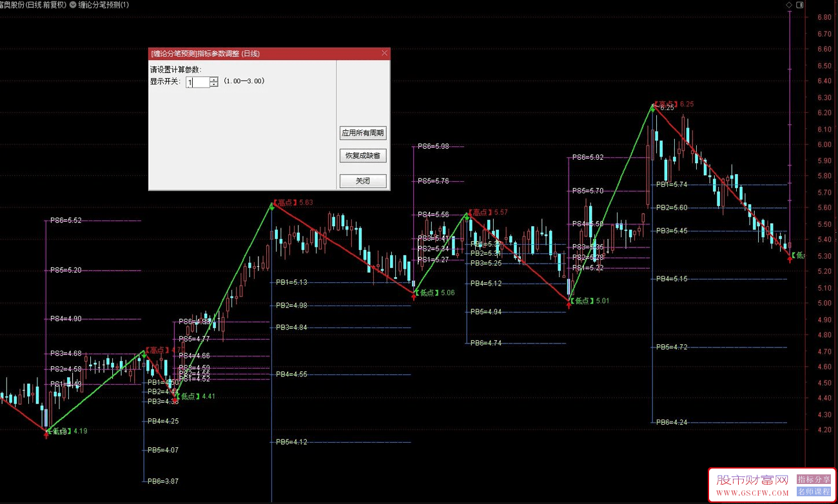Close the 指标参数调整 dialog with X
The height and width of the screenshot is (504, 838).
click(385, 53)
